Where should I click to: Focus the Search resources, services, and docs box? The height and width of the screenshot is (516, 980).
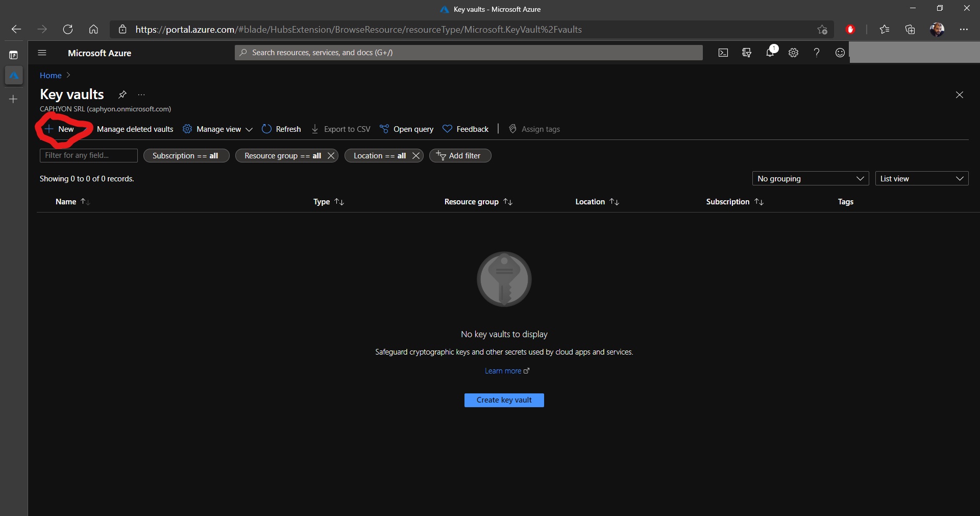[x=469, y=53]
